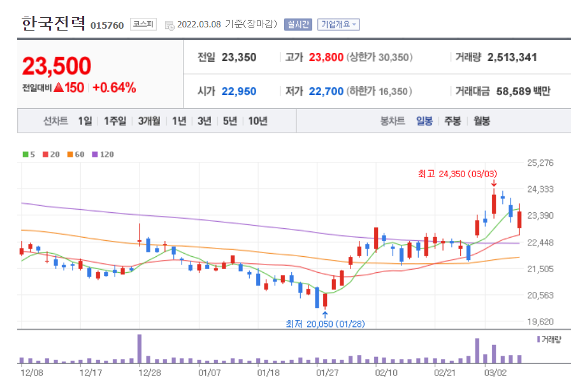Click the orange 60-day moving average swatch
The width and height of the screenshot is (571, 392).
(x=70, y=154)
